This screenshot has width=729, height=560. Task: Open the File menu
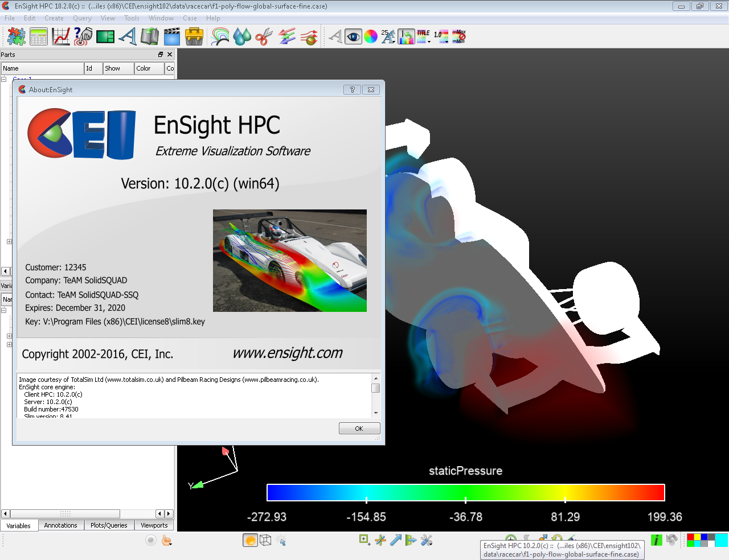click(x=10, y=18)
